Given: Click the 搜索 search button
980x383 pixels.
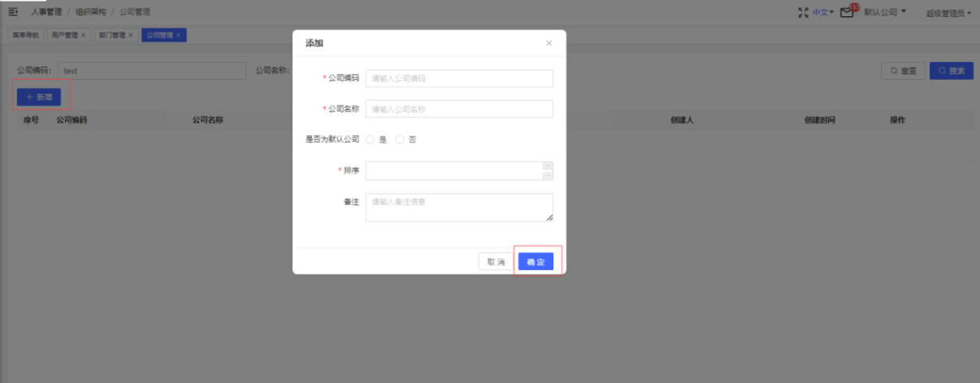Looking at the screenshot, I should pyautogui.click(x=952, y=71).
